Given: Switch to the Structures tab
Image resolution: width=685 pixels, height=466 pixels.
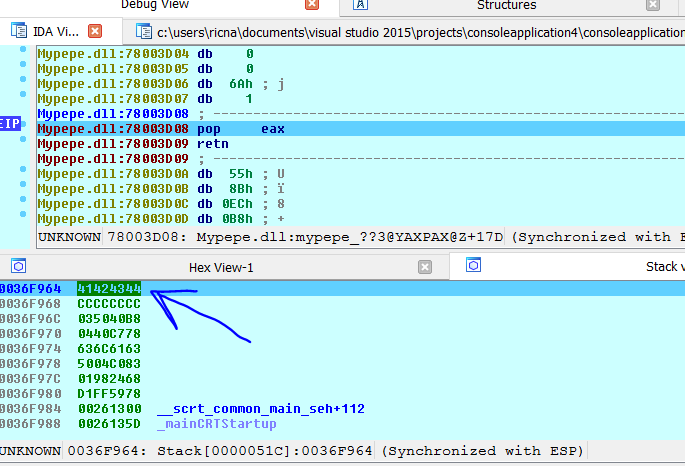Looking at the screenshot, I should (505, 6).
